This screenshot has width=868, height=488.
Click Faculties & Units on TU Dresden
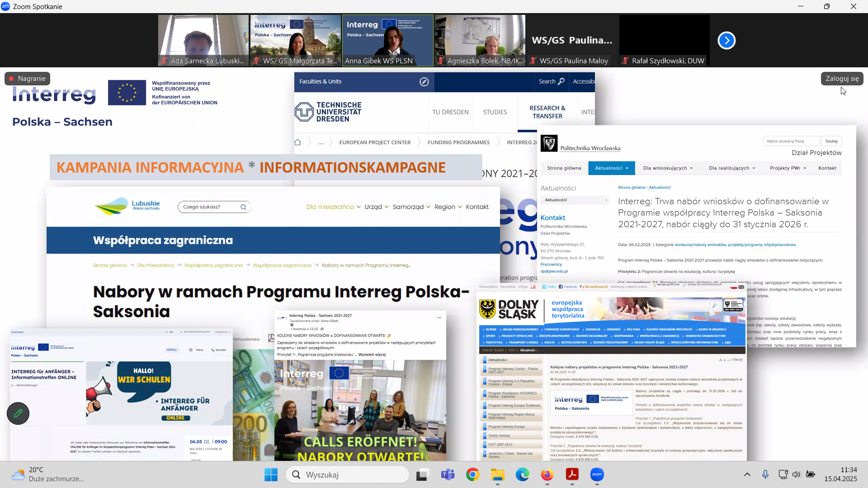pyautogui.click(x=320, y=82)
